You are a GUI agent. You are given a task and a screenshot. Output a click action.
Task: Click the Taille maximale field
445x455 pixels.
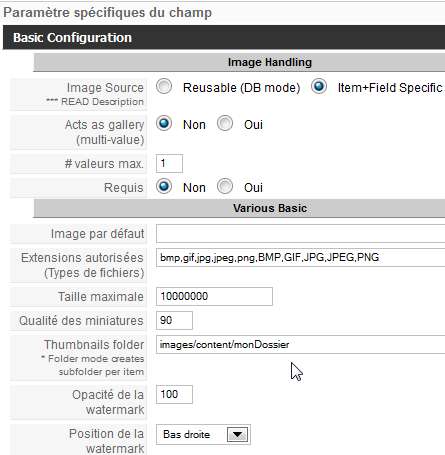[x=214, y=296]
